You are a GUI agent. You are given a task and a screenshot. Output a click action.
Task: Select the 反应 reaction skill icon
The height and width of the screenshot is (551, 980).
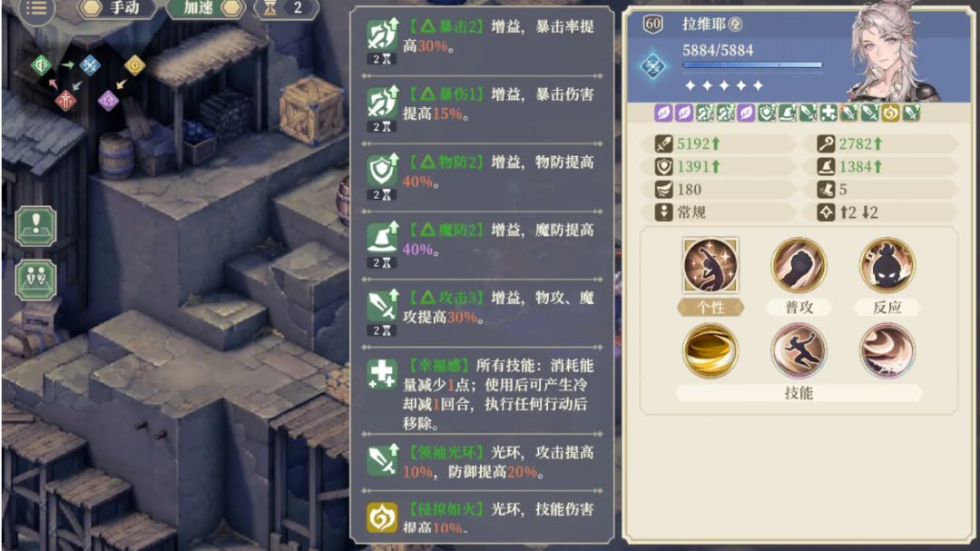point(887,265)
